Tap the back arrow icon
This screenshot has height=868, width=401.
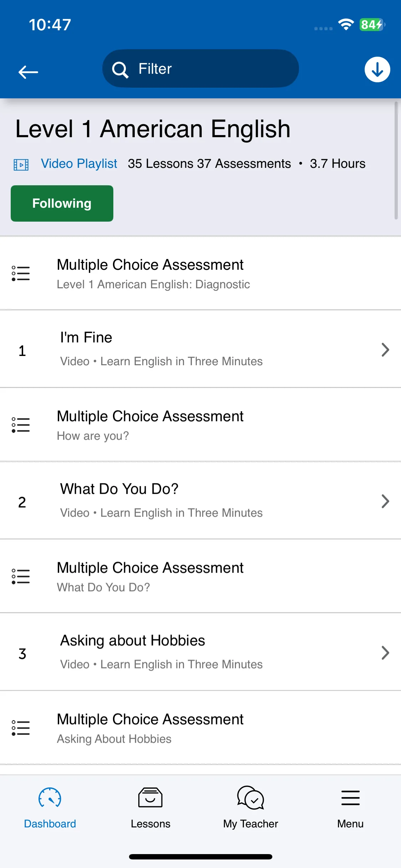(x=28, y=72)
